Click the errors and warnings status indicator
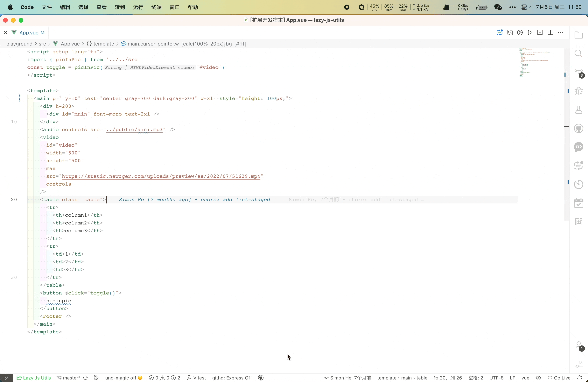This screenshot has height=382, width=588. (x=164, y=378)
